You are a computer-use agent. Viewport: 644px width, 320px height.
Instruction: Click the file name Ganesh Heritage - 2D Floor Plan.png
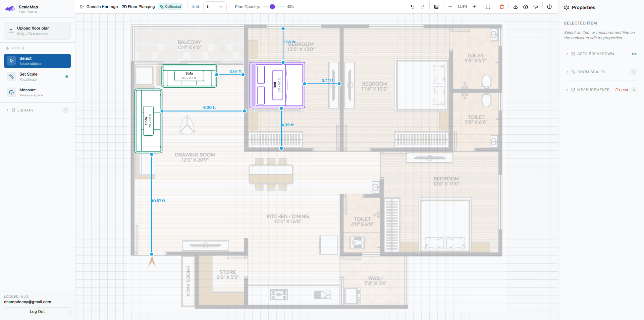tap(121, 7)
